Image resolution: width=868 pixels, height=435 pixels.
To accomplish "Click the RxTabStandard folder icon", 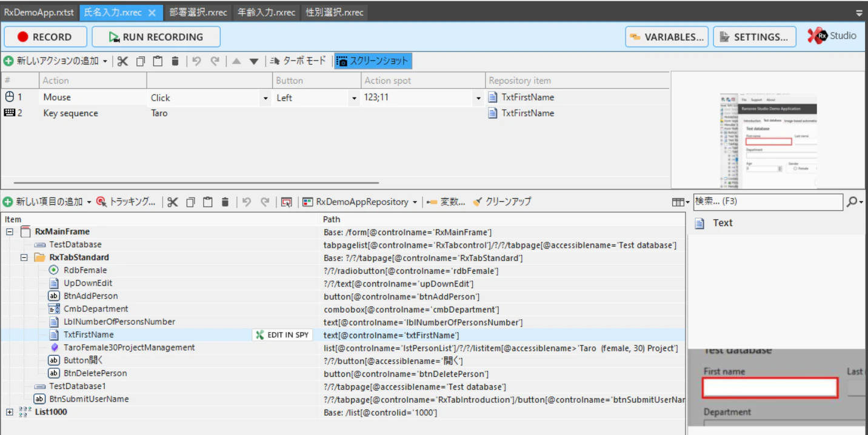I will tap(39, 257).
